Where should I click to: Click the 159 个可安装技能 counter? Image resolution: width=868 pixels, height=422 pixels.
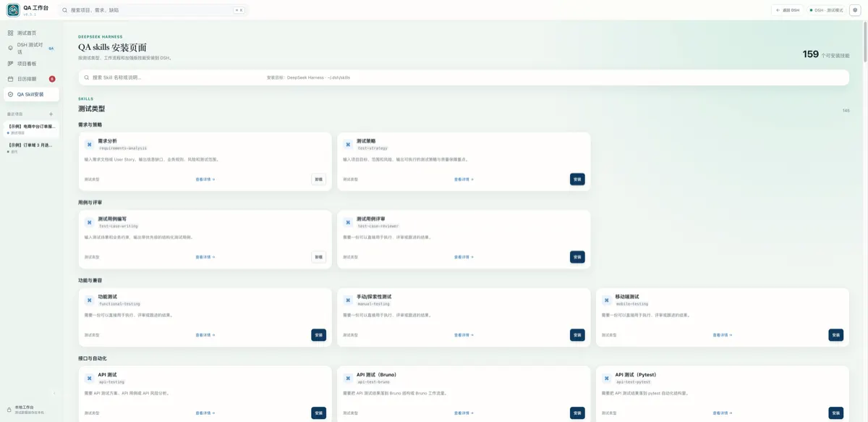click(826, 54)
